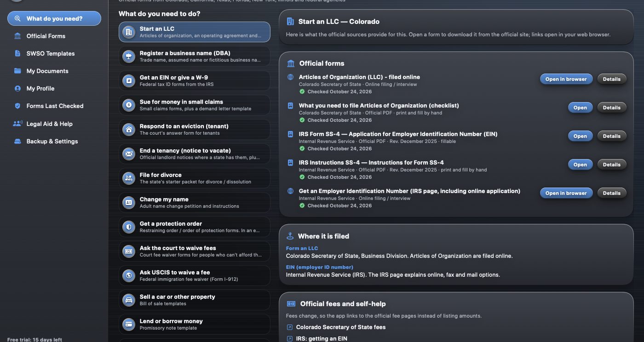Click Free trial: 15 days left text
This screenshot has height=342, width=644.
coord(34,340)
